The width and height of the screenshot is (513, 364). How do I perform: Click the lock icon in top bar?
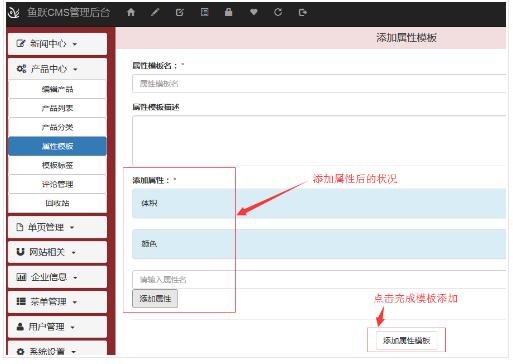click(229, 12)
